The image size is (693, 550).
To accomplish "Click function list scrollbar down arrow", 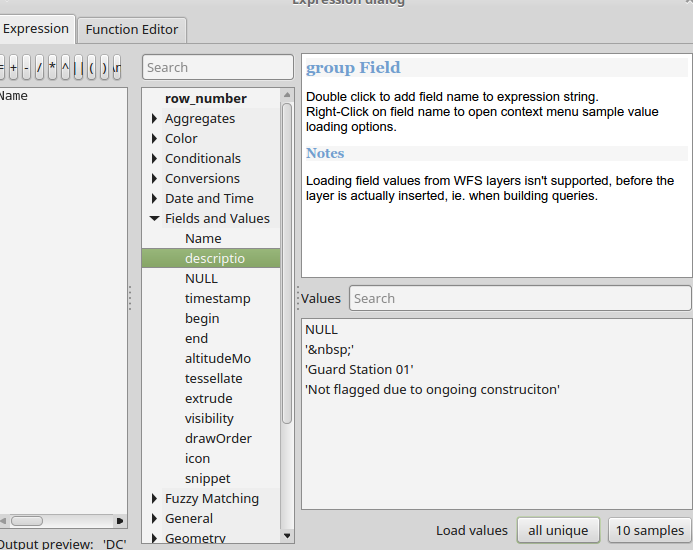I will click(x=287, y=536).
